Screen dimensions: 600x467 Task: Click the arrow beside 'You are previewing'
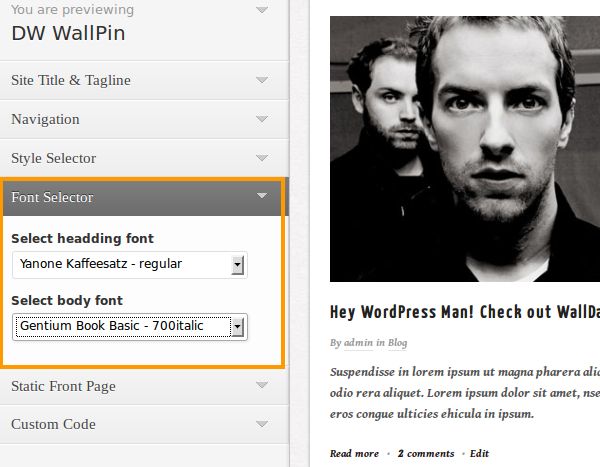pos(262,10)
